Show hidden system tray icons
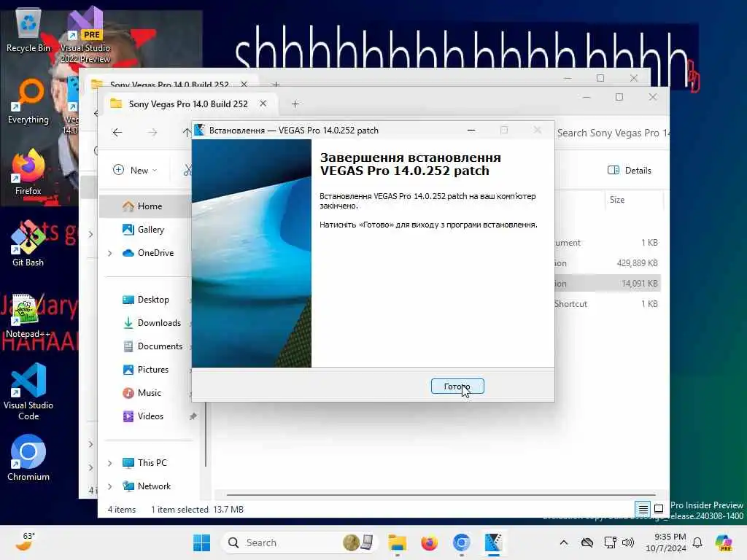Screen dimensions: 747x560 coord(564,542)
